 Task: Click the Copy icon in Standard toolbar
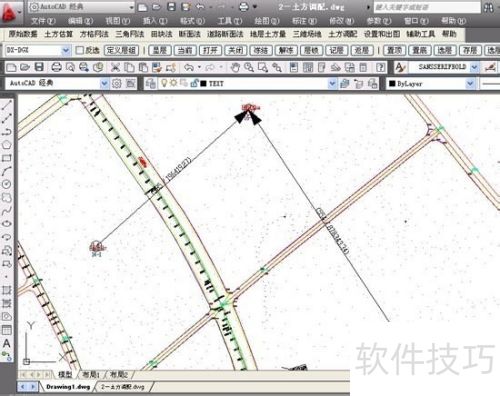(129, 68)
